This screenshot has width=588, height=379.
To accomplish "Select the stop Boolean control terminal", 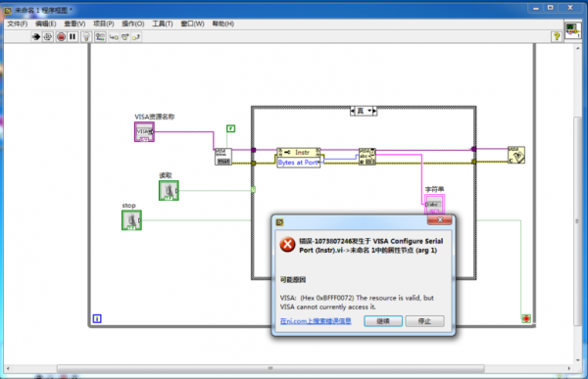I will (131, 220).
